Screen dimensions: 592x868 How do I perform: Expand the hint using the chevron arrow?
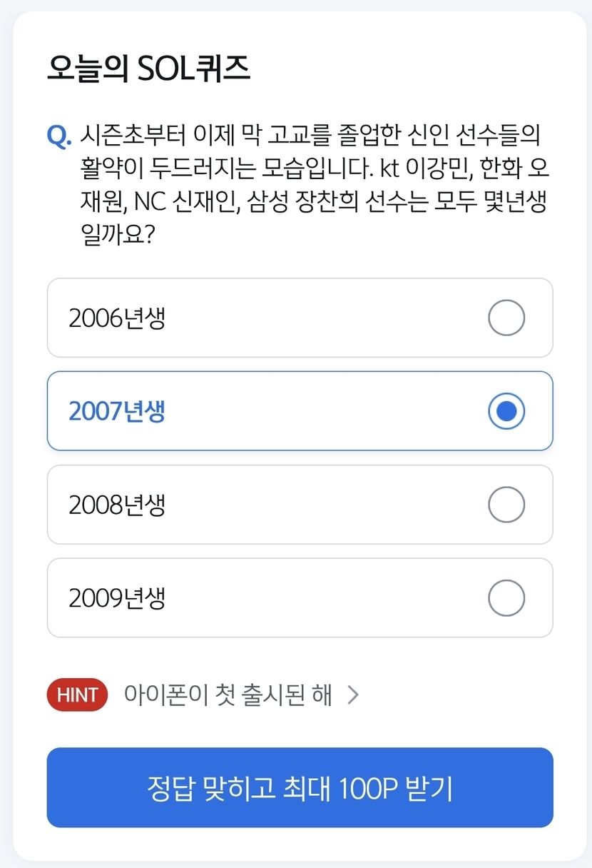pos(353,695)
